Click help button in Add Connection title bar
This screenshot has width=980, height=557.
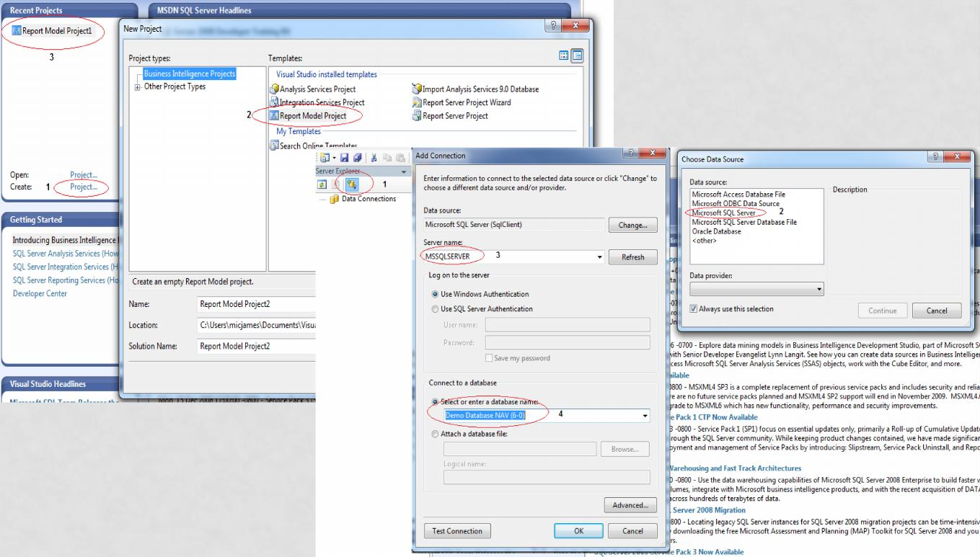(630, 154)
